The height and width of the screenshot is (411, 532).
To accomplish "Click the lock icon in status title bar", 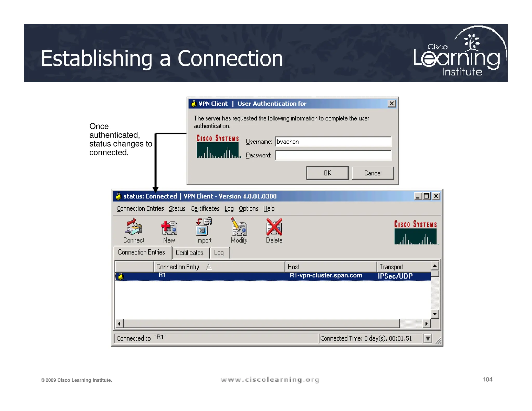I will [118, 196].
